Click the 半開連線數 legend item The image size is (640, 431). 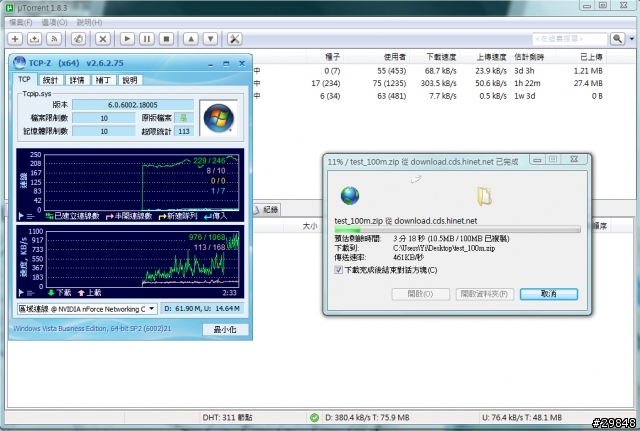pos(129,216)
